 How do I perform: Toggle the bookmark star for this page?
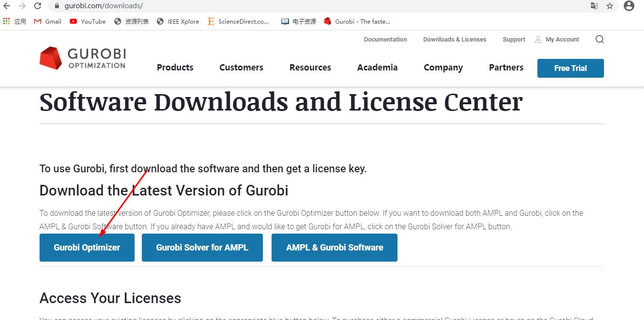coord(610,6)
